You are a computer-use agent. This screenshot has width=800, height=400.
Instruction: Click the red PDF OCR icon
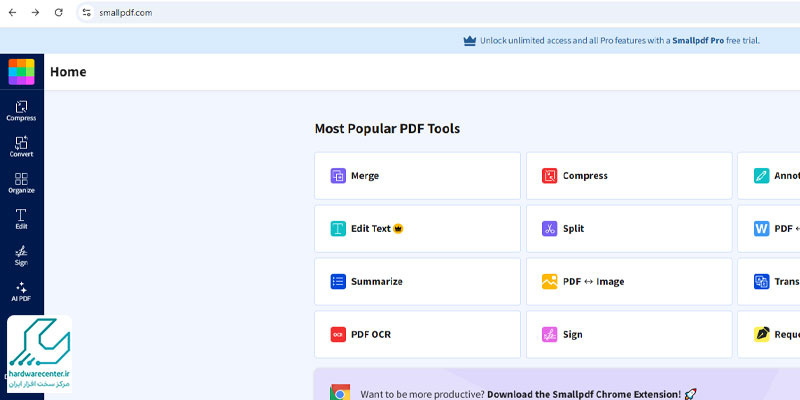coord(338,335)
